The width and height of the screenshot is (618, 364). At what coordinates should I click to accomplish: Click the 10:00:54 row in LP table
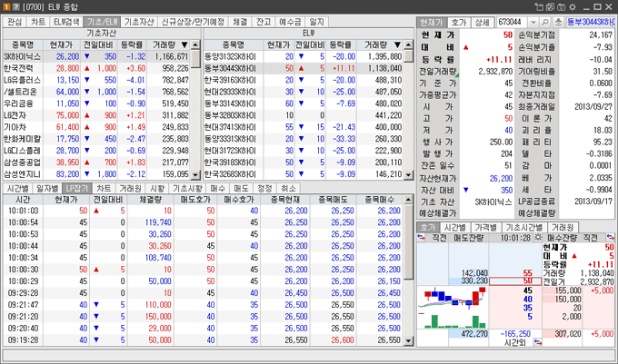click(x=204, y=222)
